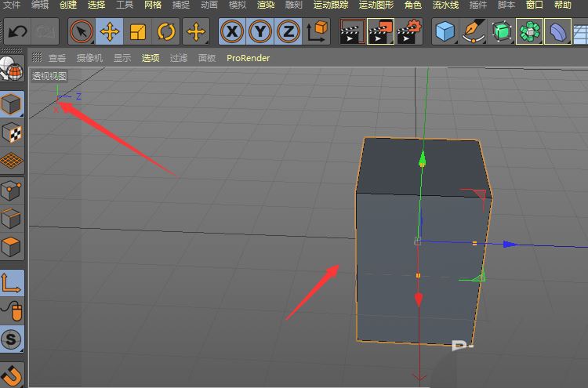Select the Live Selection tool
The height and width of the screenshot is (388, 588).
point(81,32)
